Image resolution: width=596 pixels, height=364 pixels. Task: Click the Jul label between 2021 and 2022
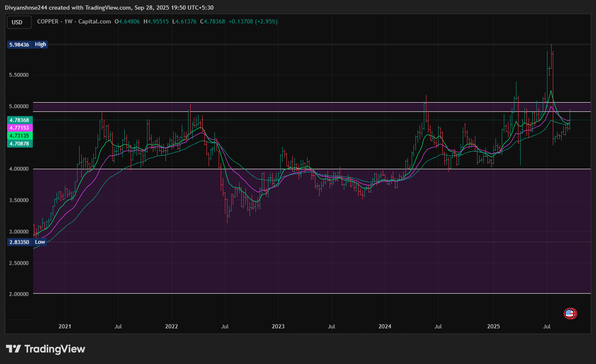pos(118,326)
